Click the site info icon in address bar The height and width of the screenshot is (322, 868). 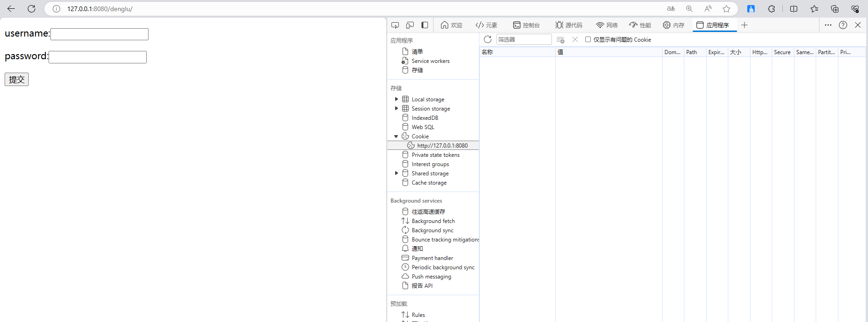[x=56, y=9]
